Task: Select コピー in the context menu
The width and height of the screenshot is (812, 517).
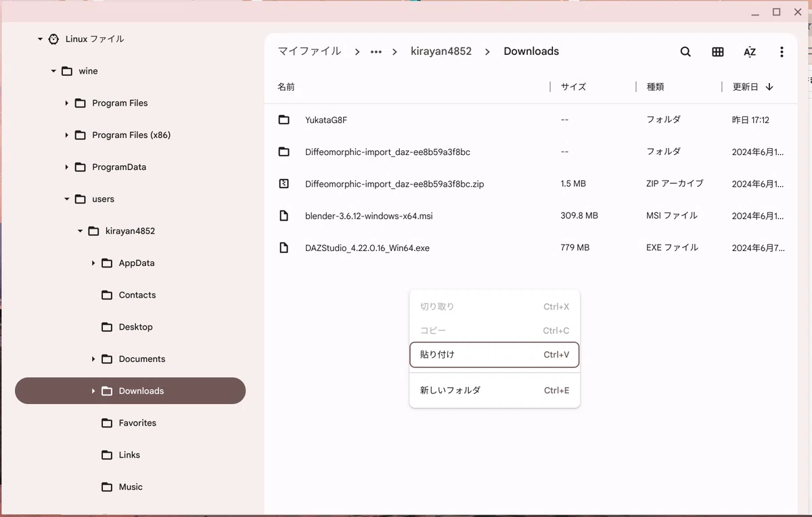Action: pyautogui.click(x=495, y=331)
